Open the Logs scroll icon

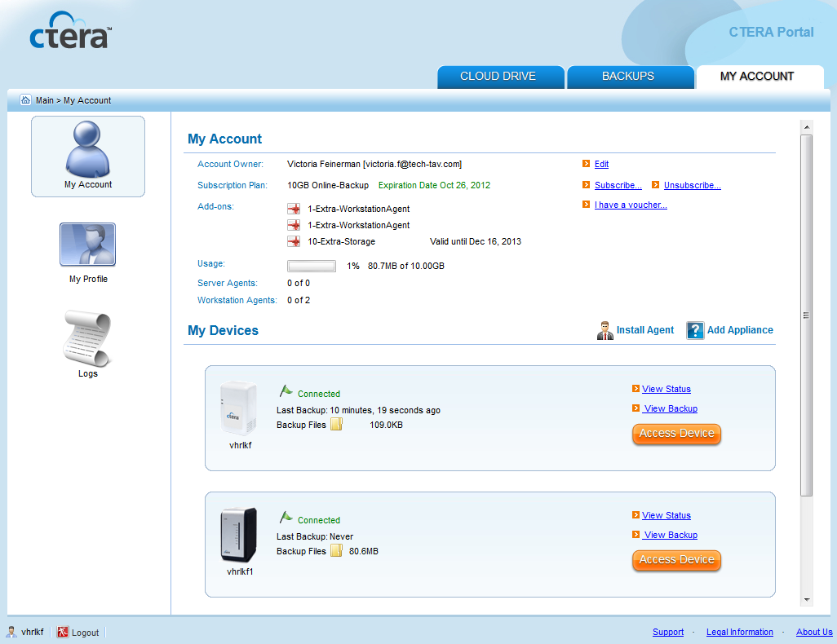click(x=87, y=338)
